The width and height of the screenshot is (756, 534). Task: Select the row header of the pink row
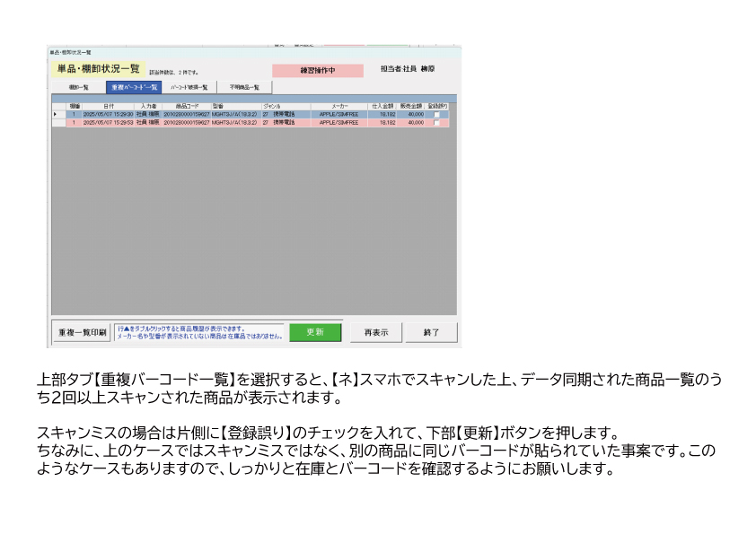56,123
